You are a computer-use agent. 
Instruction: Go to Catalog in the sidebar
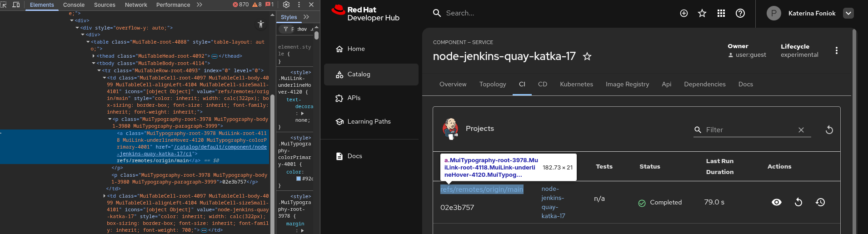[x=359, y=74]
